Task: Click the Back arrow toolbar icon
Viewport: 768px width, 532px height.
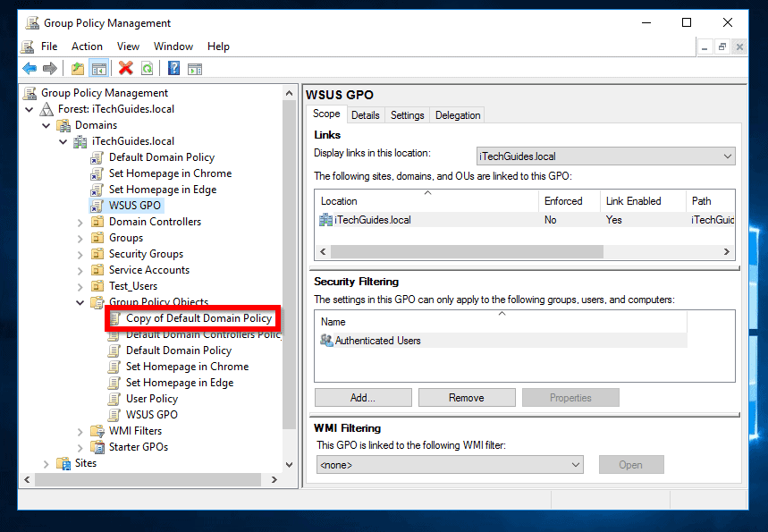Action: point(30,68)
